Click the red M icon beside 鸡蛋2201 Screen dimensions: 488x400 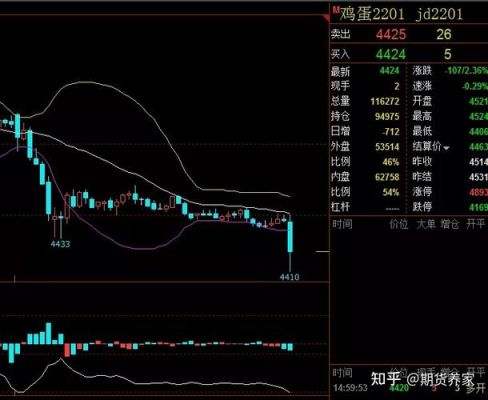pyautogui.click(x=336, y=10)
